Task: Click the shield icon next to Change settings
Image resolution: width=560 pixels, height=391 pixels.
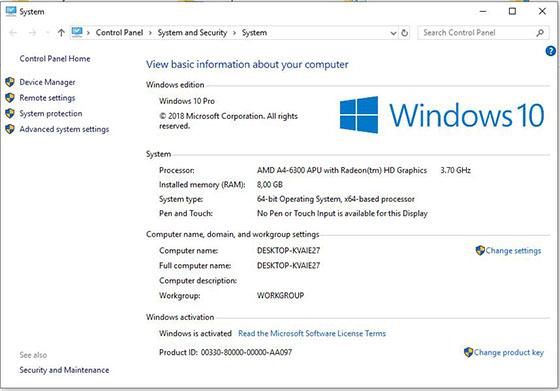Action: coord(480,250)
